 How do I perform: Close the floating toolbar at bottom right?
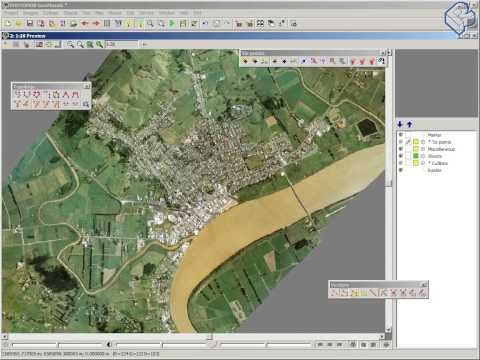pyautogui.click(x=424, y=285)
